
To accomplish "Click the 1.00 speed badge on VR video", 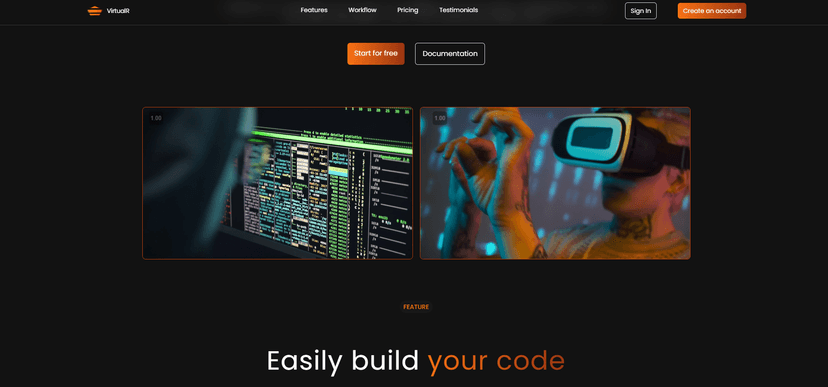I will (x=439, y=118).
